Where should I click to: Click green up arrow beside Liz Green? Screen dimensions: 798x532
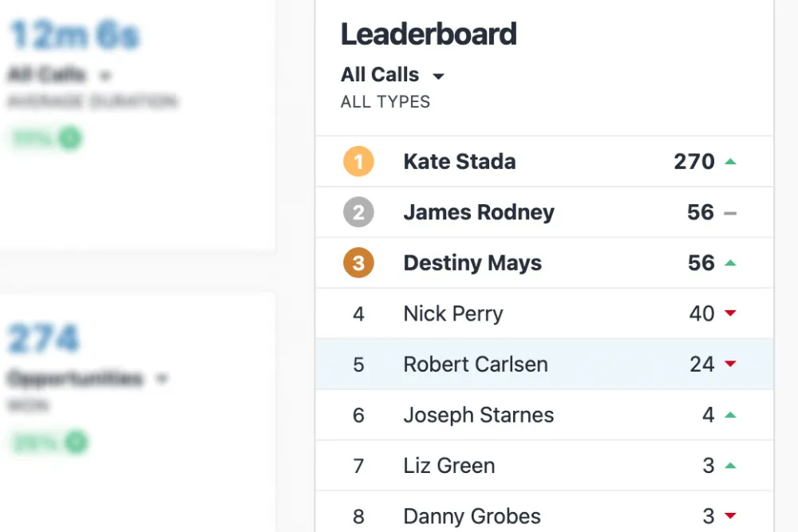[x=729, y=466]
